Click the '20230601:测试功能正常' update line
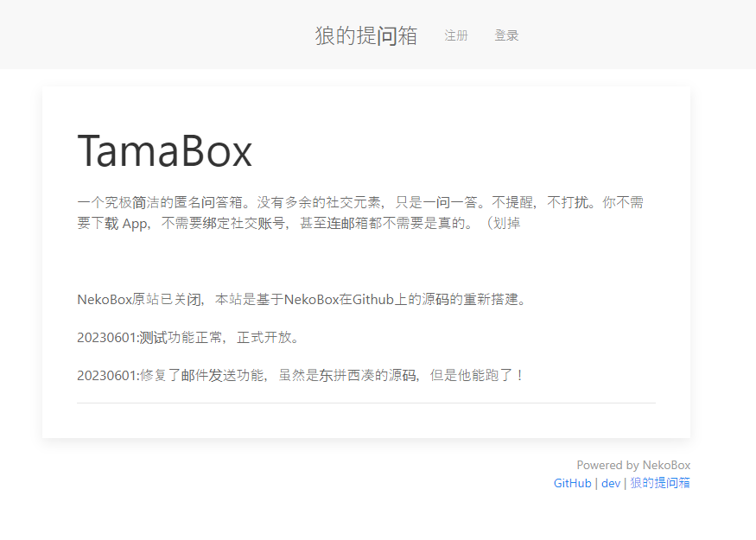 [x=188, y=338]
